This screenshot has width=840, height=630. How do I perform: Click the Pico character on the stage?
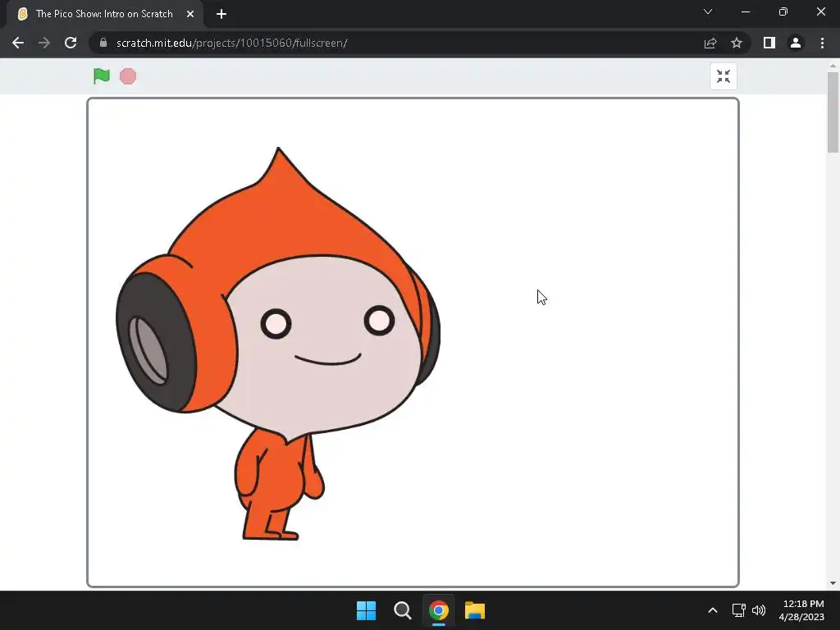tap(278, 344)
